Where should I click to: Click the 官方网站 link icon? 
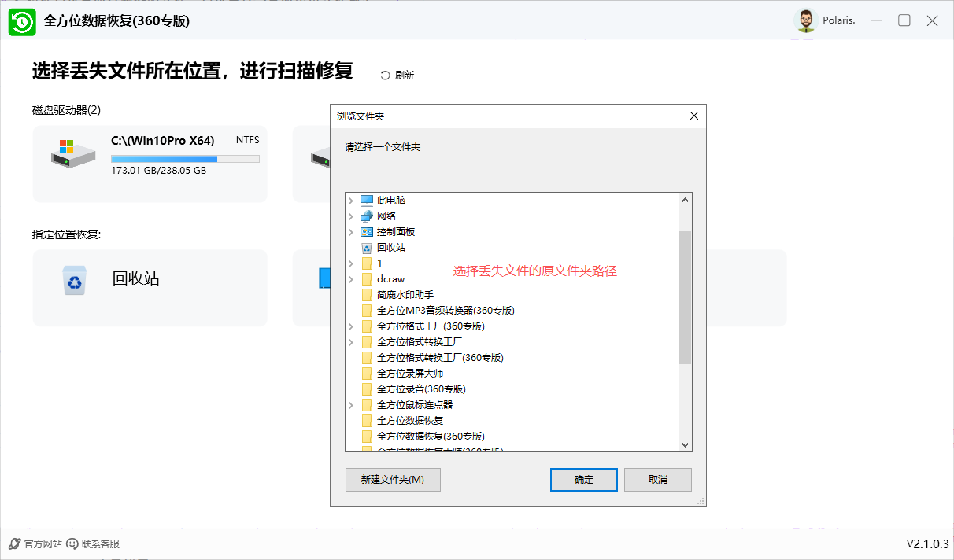15,543
